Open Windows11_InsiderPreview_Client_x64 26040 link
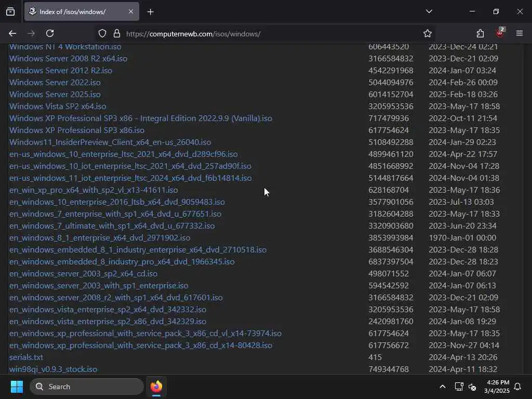This screenshot has height=399, width=532. [x=110, y=142]
